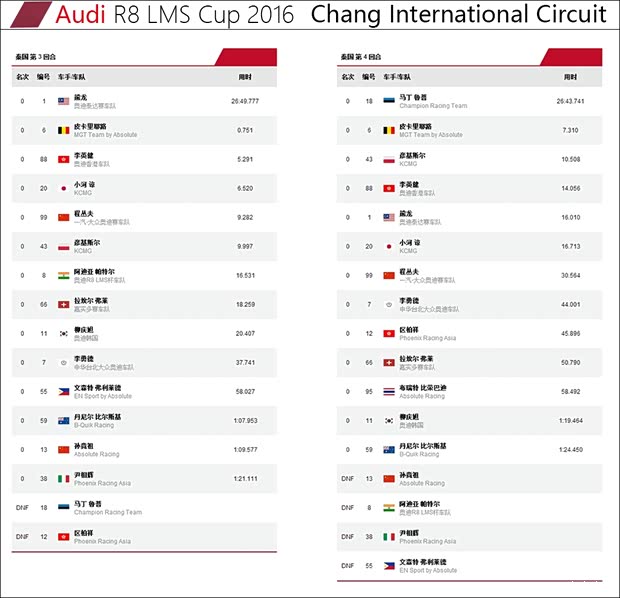
Task: Click the Estonian flag in the top 第4回合 row
Action: (x=388, y=101)
